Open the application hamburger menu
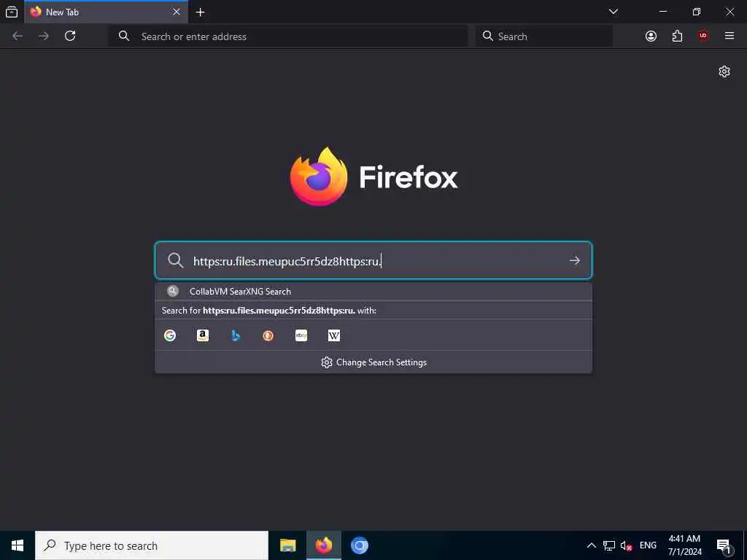 729,36
